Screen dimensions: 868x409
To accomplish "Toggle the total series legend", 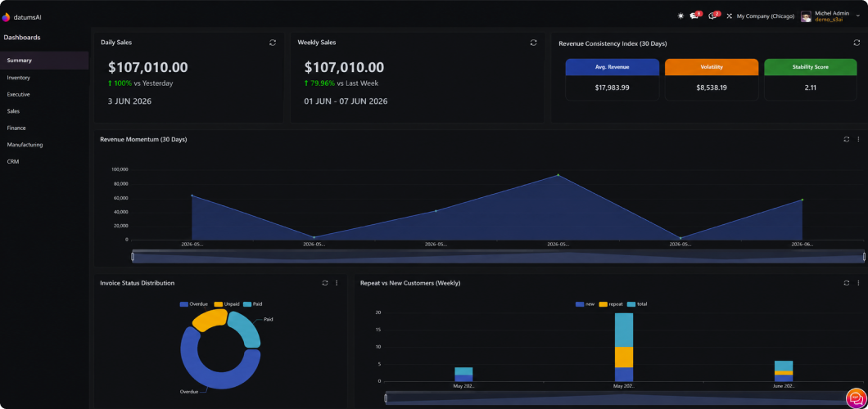I will (638, 304).
